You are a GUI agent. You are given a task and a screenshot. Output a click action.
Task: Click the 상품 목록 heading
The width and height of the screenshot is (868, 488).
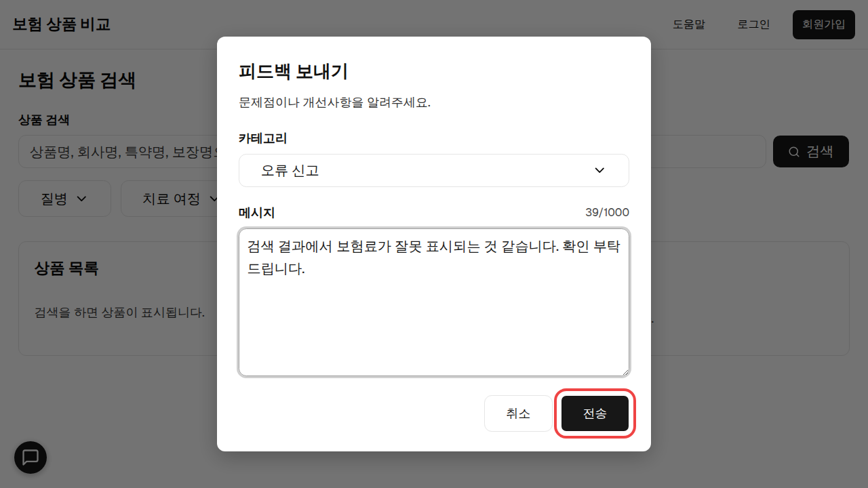coord(66,268)
